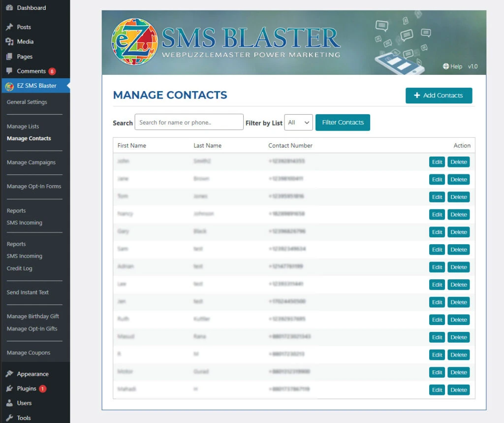Delete the John contact row

tap(458, 162)
